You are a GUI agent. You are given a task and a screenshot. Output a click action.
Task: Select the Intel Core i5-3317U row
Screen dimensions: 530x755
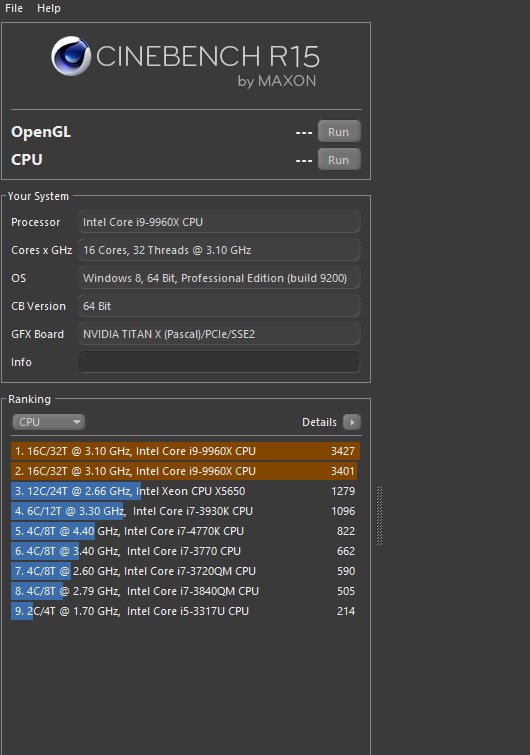[x=185, y=611]
